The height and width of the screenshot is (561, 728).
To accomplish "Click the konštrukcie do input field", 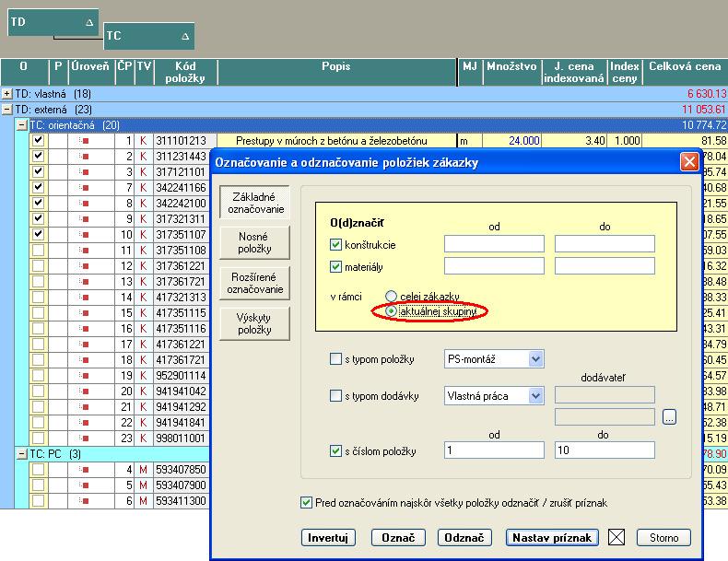I will click(605, 243).
